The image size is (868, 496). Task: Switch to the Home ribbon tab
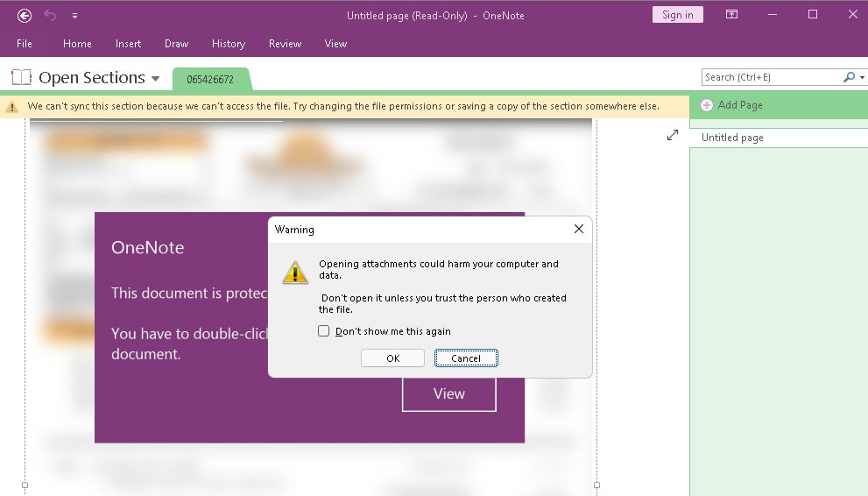tap(77, 44)
